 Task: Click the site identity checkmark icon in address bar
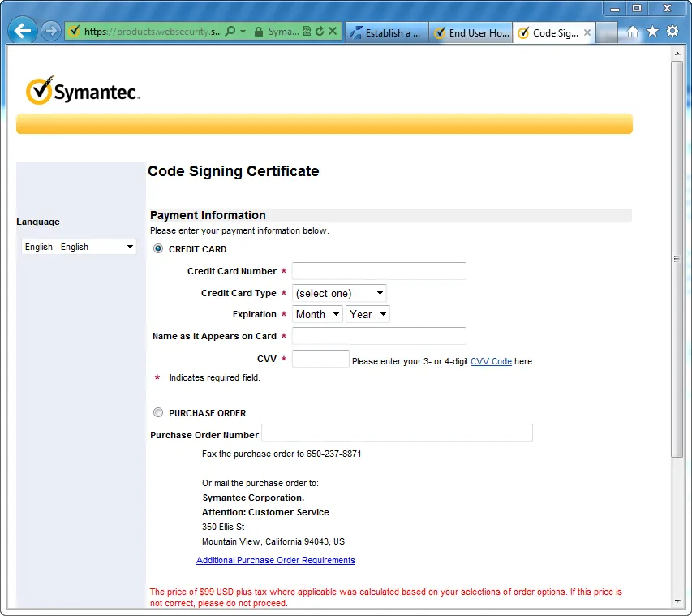[x=75, y=32]
